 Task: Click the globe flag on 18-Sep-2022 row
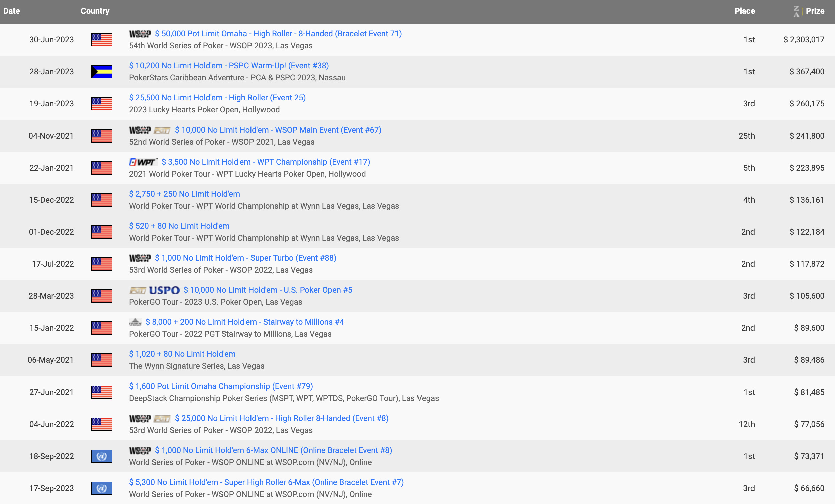[101, 456]
